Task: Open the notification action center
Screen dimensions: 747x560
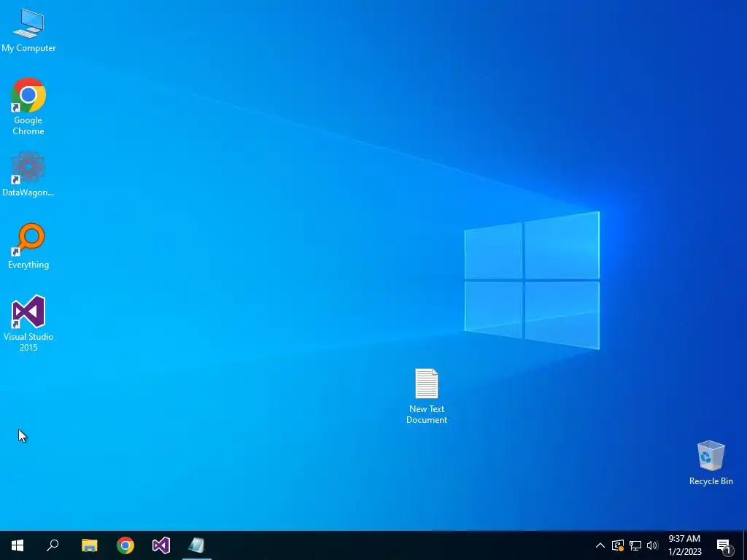Action: 724,545
